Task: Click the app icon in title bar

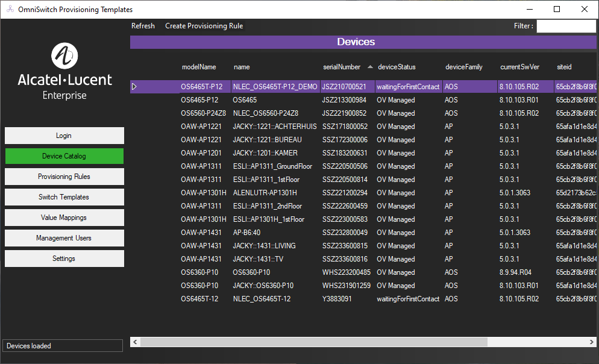Action: tap(10, 9)
